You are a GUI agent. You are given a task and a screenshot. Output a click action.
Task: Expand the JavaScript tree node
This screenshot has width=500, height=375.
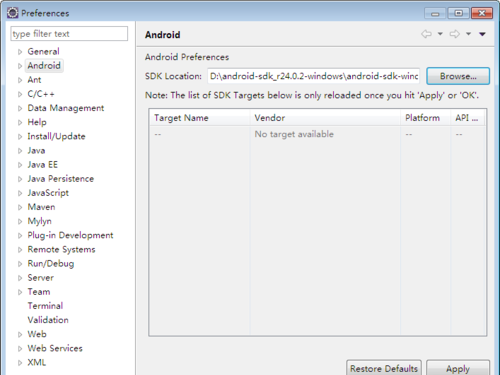[20, 193]
